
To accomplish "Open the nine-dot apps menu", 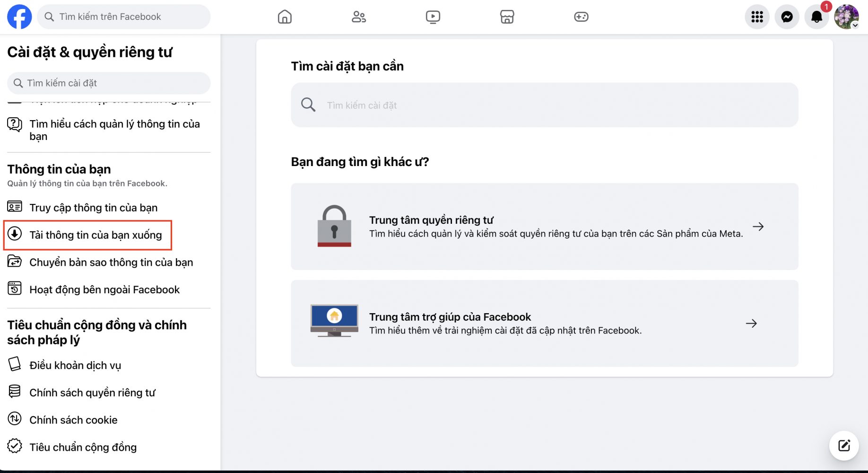I will 757,17.
